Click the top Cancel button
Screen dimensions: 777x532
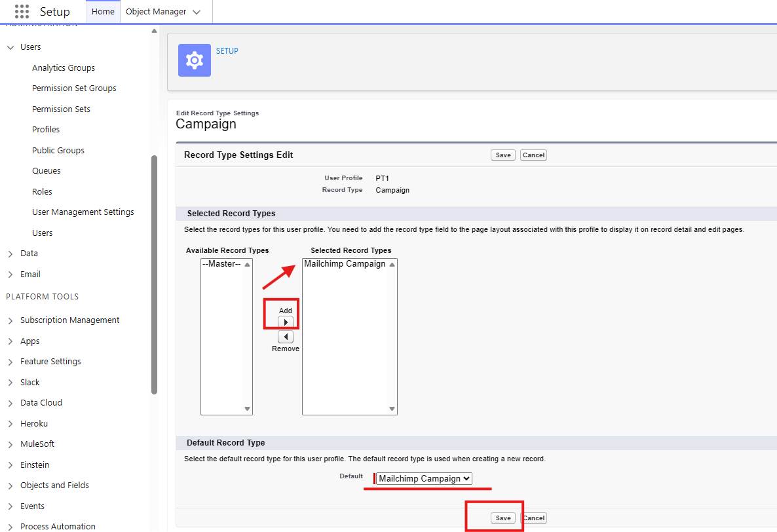[x=533, y=155]
